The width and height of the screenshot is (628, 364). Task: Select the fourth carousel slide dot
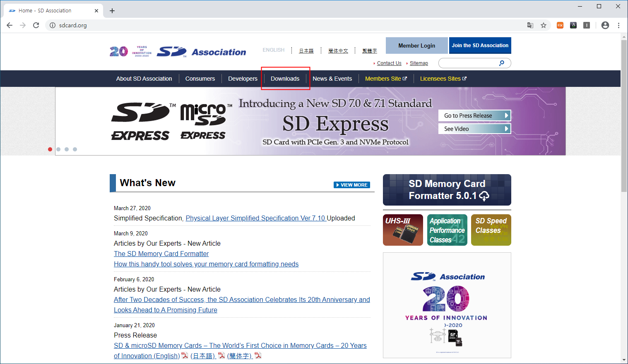click(x=75, y=149)
